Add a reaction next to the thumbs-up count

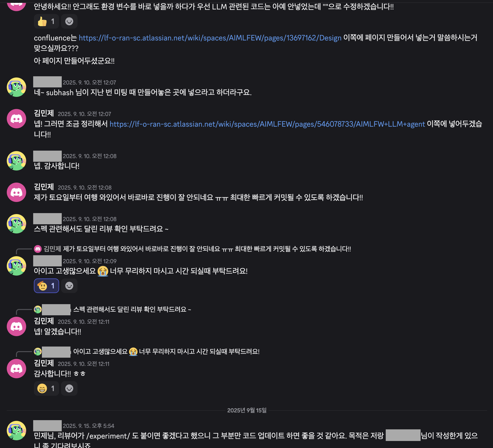click(69, 22)
